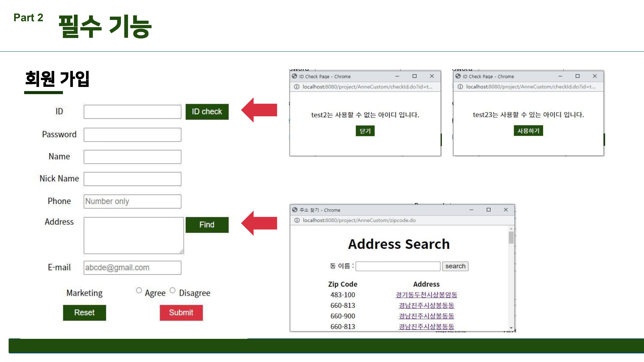
Task: Click the red Submit button
Action: coord(181,313)
